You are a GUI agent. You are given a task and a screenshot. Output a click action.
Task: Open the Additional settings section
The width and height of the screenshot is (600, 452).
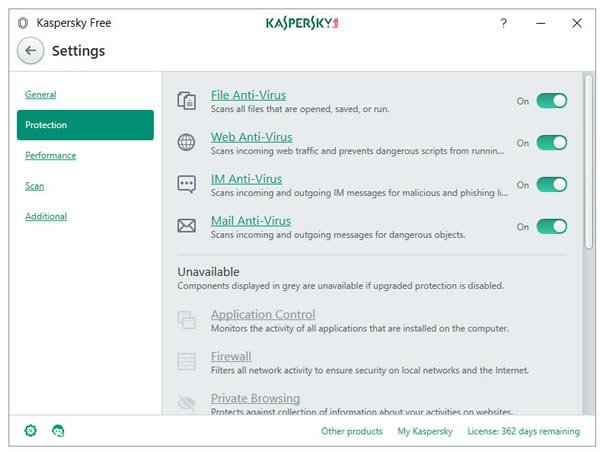[46, 216]
